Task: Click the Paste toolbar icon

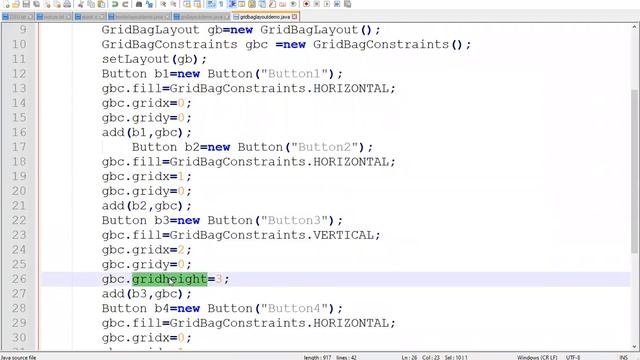Action: click(x=101, y=4)
